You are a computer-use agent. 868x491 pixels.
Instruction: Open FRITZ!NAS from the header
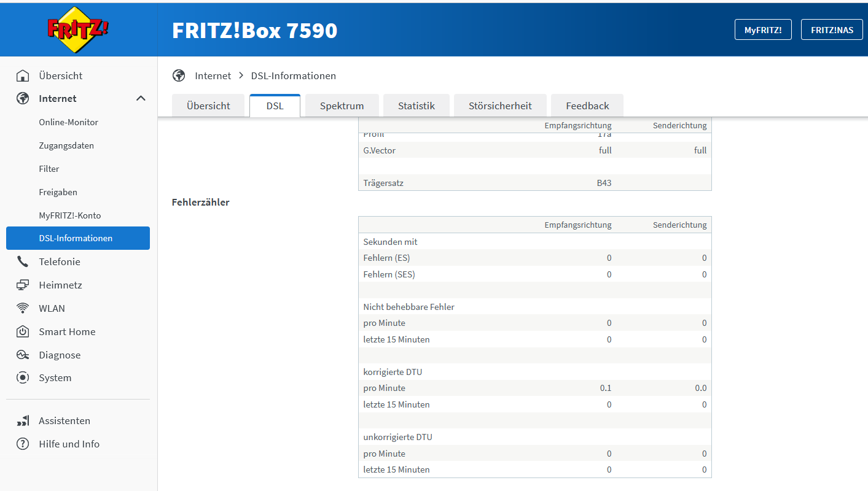pyautogui.click(x=832, y=29)
